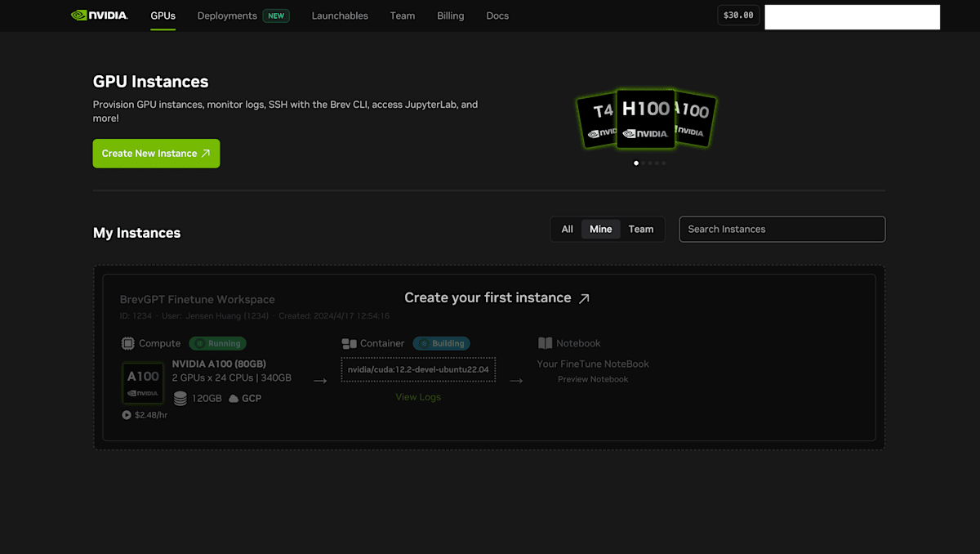Select the fourth carousel dot
This screenshot has height=554, width=980.
[656, 163]
